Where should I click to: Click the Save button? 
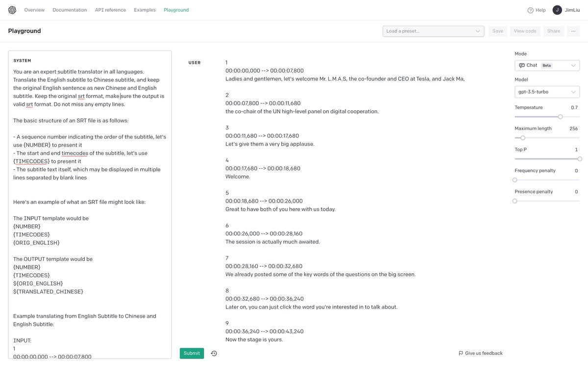click(x=497, y=31)
